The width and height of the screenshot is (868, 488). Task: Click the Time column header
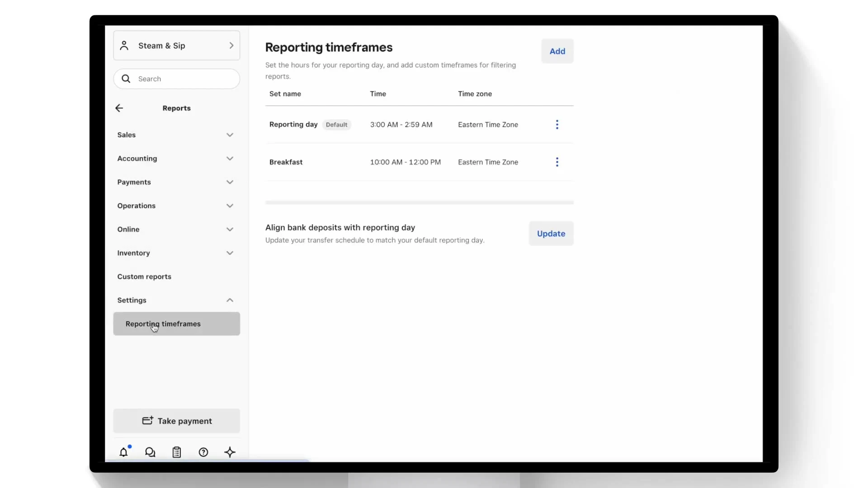[x=378, y=94]
